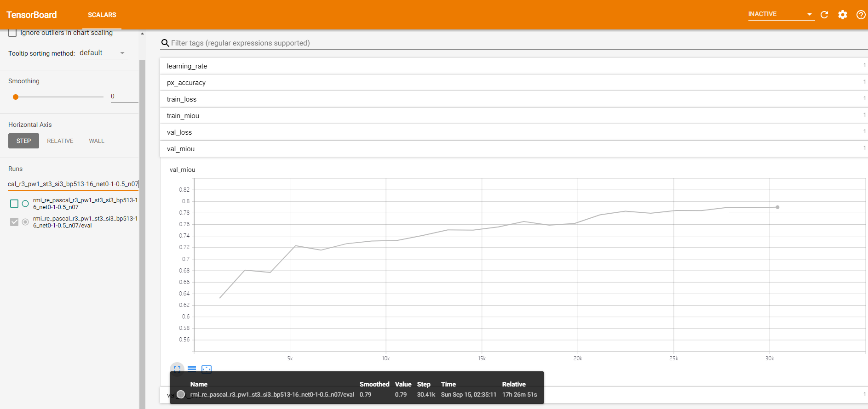868x409 pixels.
Task: Expand the train_miou section
Action: 513,116
